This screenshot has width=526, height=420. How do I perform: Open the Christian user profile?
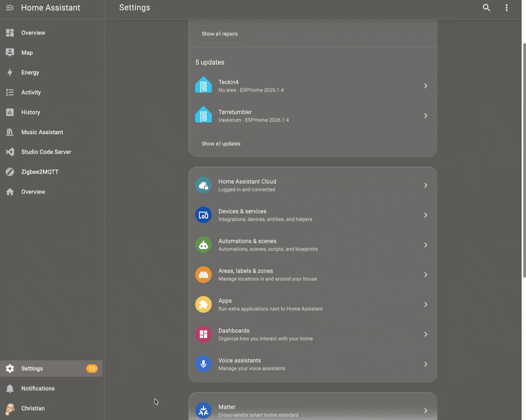pyautogui.click(x=33, y=409)
